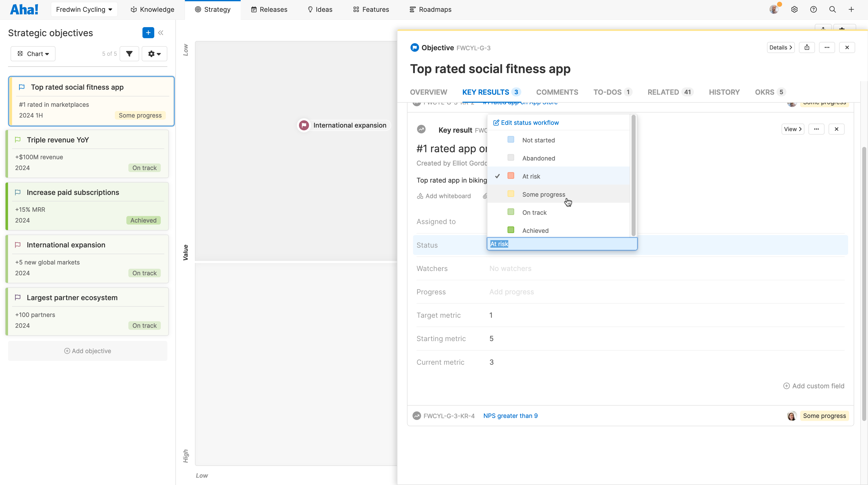Click the filter funnel icon in Strategic objectives
868x485 pixels.
(x=129, y=53)
